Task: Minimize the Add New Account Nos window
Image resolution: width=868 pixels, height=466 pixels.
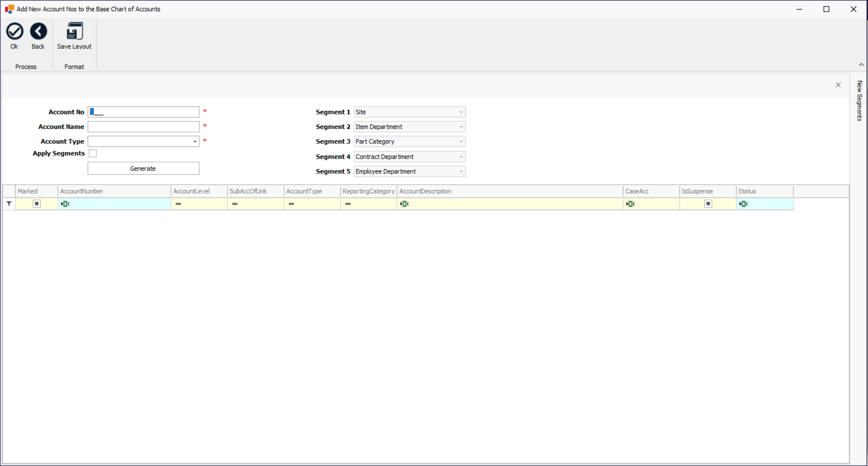Action: 799,9
